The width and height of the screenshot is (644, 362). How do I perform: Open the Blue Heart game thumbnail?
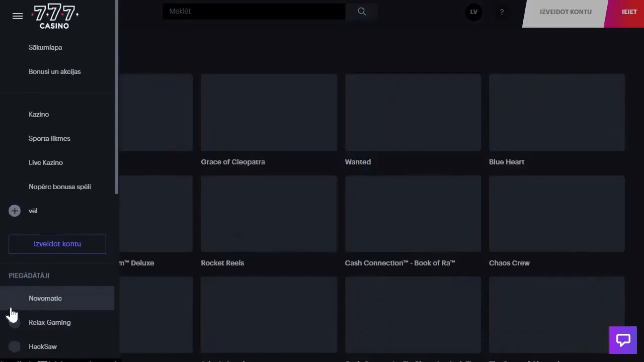coord(557,112)
